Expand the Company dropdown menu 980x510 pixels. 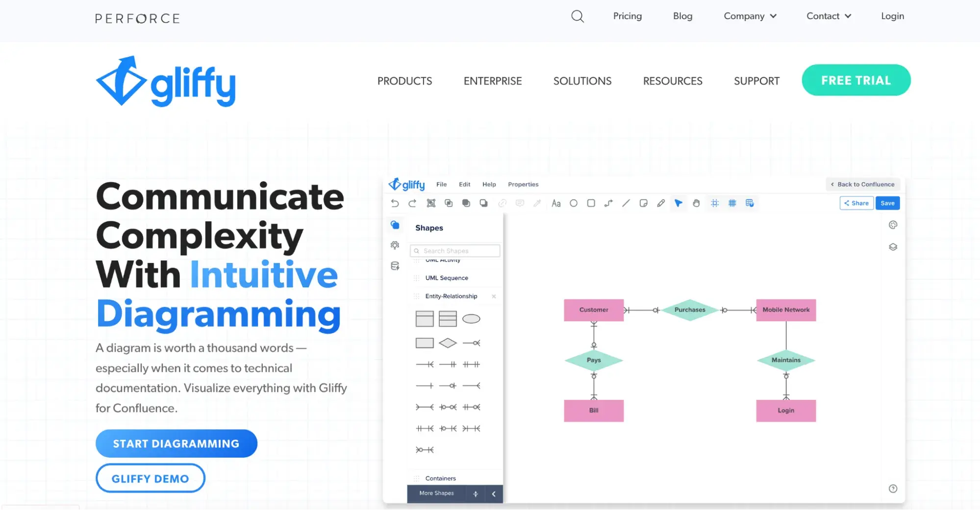750,16
